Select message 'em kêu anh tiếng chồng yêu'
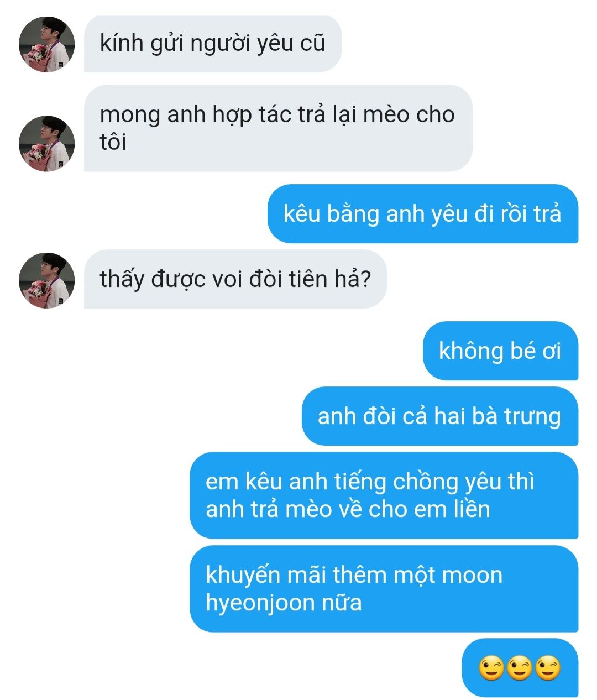 pyautogui.click(x=384, y=495)
